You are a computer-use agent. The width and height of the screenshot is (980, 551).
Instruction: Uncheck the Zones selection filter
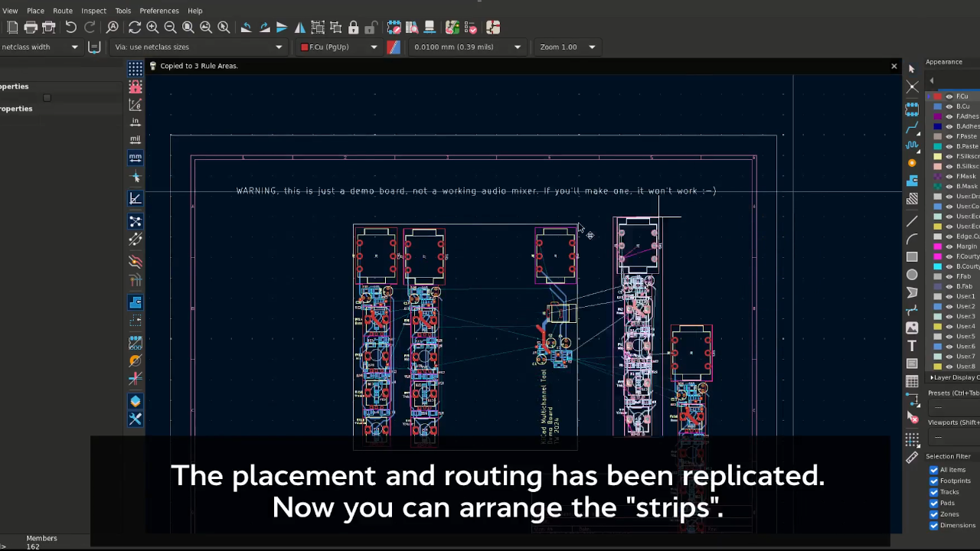point(934,514)
